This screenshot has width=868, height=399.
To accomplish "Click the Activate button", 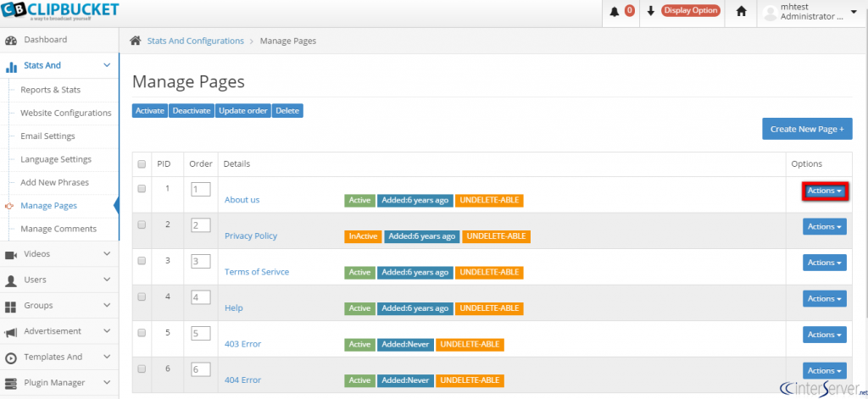I will point(150,111).
